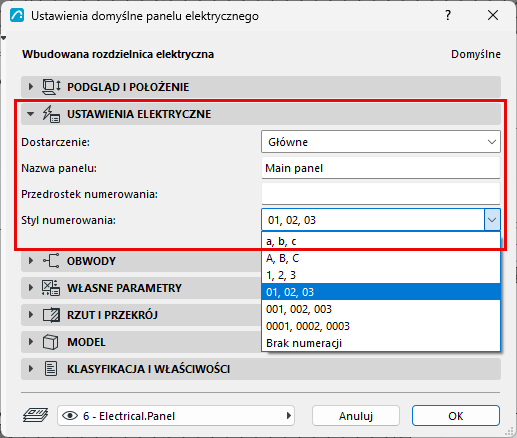Click the Model cube icon
Image resolution: width=517 pixels, height=438 pixels.
[x=51, y=342]
